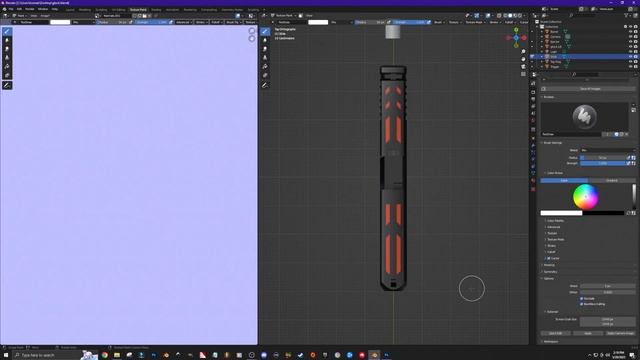Expand the Stroke subpanel in properties
The height and width of the screenshot is (360, 640).
click(551, 246)
